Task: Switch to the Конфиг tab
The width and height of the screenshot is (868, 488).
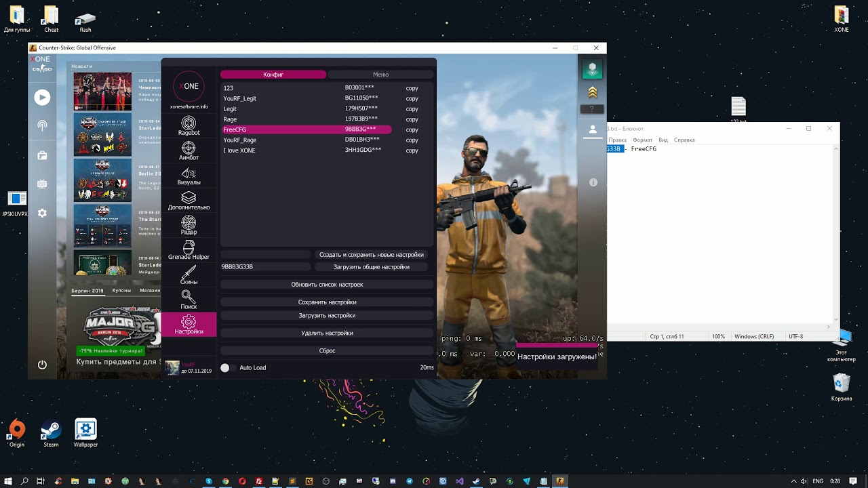Action: [273, 75]
